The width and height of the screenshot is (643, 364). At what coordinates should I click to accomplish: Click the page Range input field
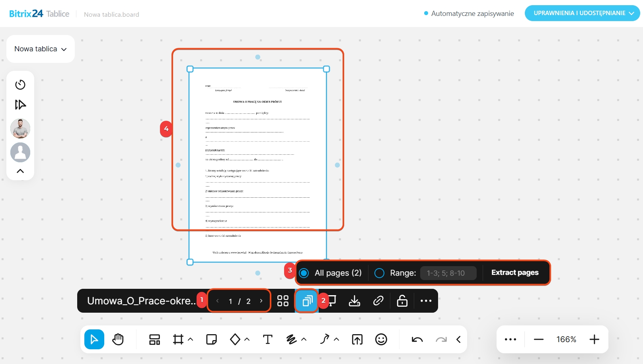point(448,273)
